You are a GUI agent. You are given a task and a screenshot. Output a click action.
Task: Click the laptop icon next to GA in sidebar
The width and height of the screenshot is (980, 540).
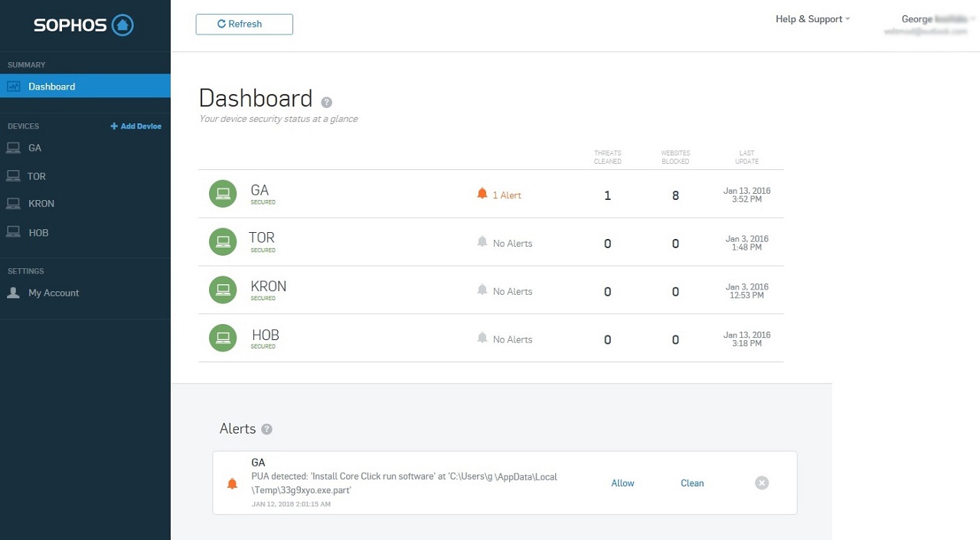coord(13,148)
